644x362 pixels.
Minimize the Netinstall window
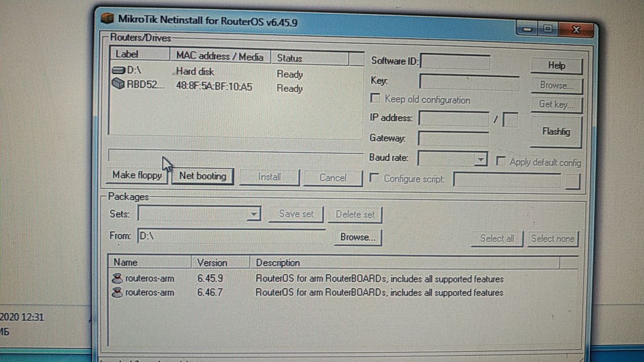[x=527, y=29]
